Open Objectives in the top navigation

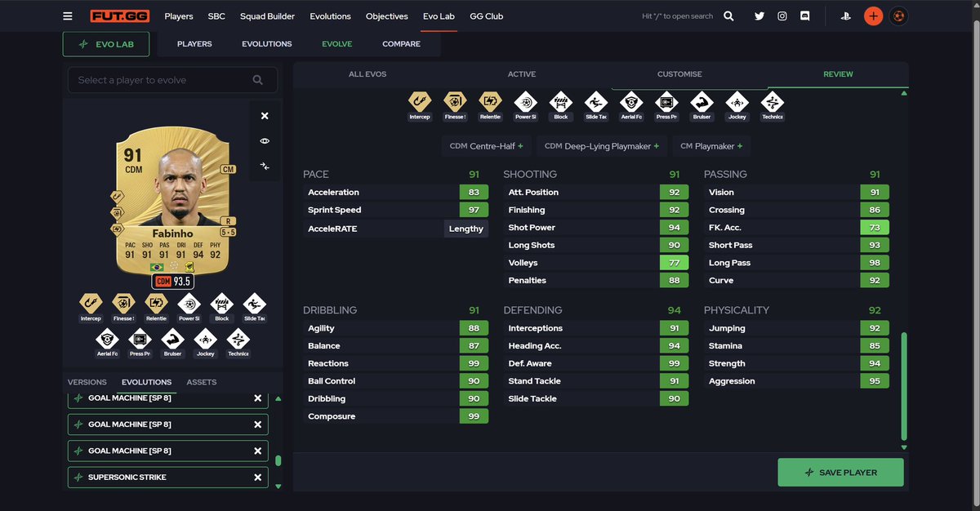tap(386, 16)
